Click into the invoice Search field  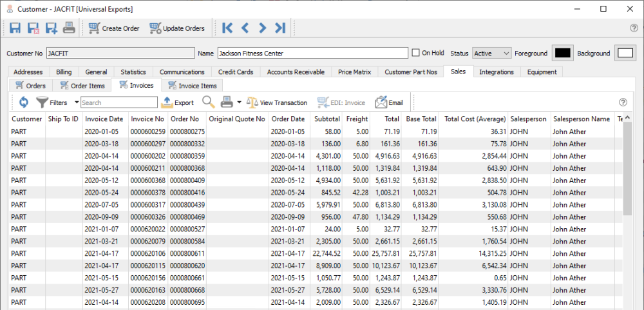pos(118,102)
